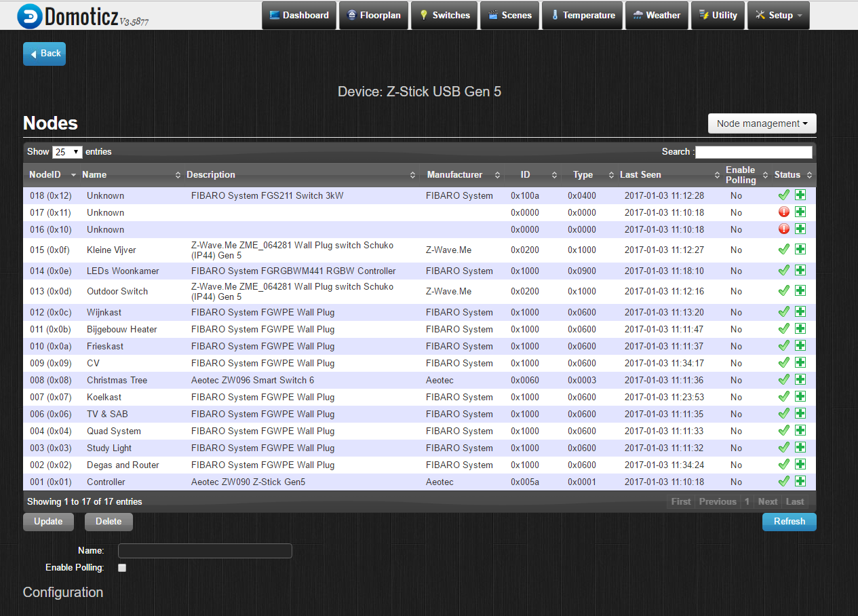Expand the Setup menu
Viewport: 858px width, 616px height.
(778, 16)
